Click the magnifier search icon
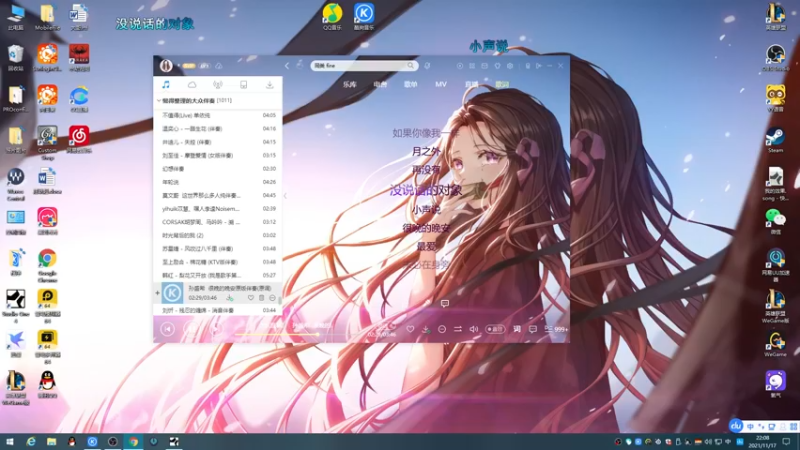The height and width of the screenshot is (450, 800). (x=411, y=66)
